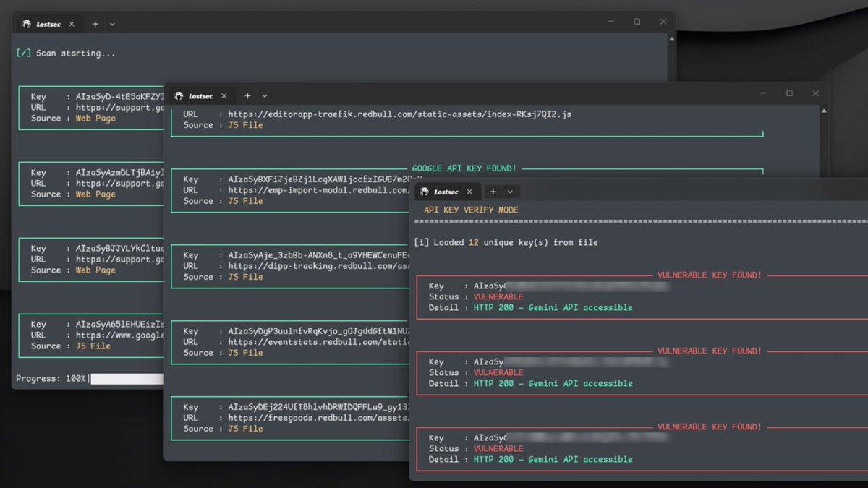Open the dipo-tracking.redbull.com URL
This screenshot has height=488, width=868.
319,266
